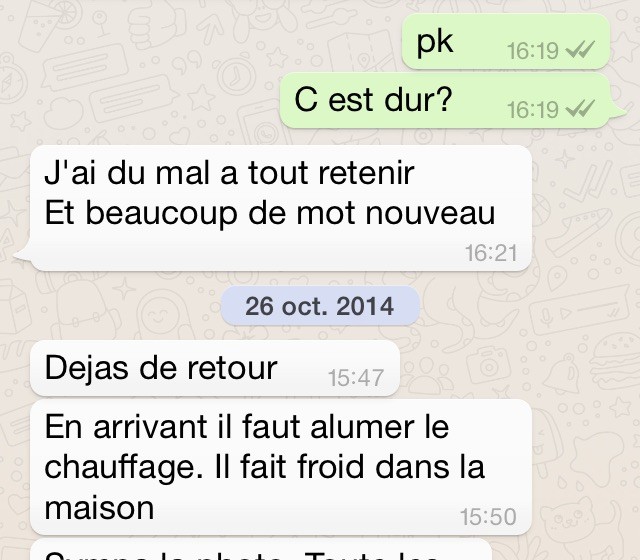Click the words "Il fait froid dans la"
This screenshot has height=560, width=640.
click(350, 467)
